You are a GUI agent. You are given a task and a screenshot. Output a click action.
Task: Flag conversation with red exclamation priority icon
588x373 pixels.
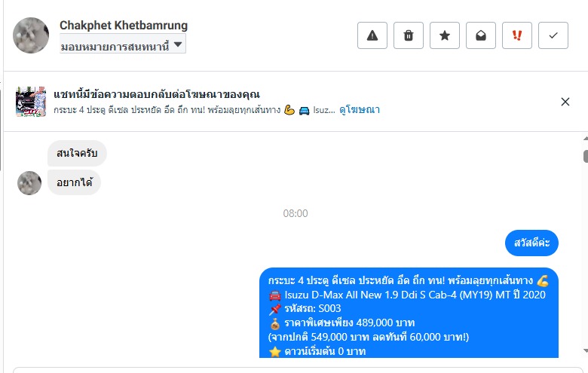517,35
